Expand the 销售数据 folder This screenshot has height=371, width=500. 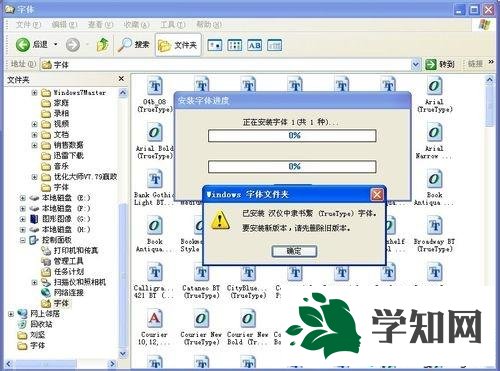coord(34,145)
